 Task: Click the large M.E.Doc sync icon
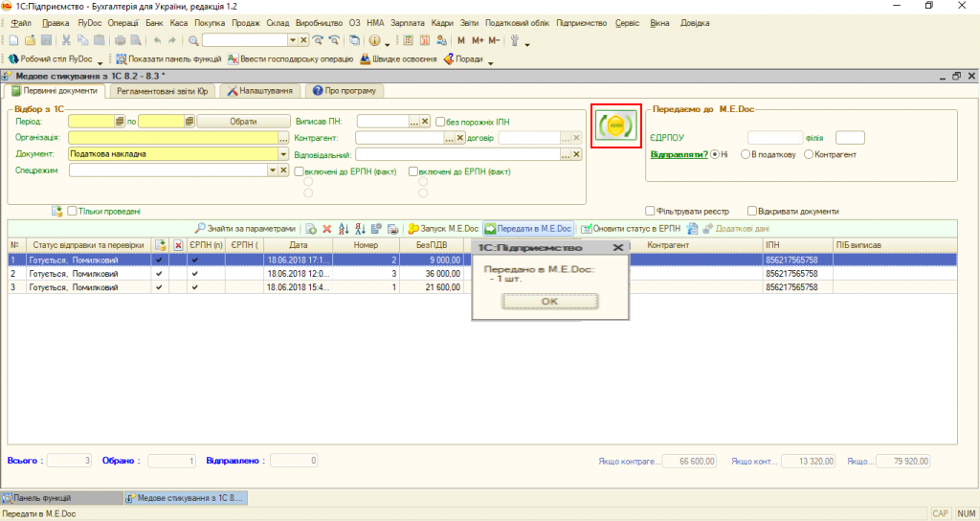click(616, 126)
